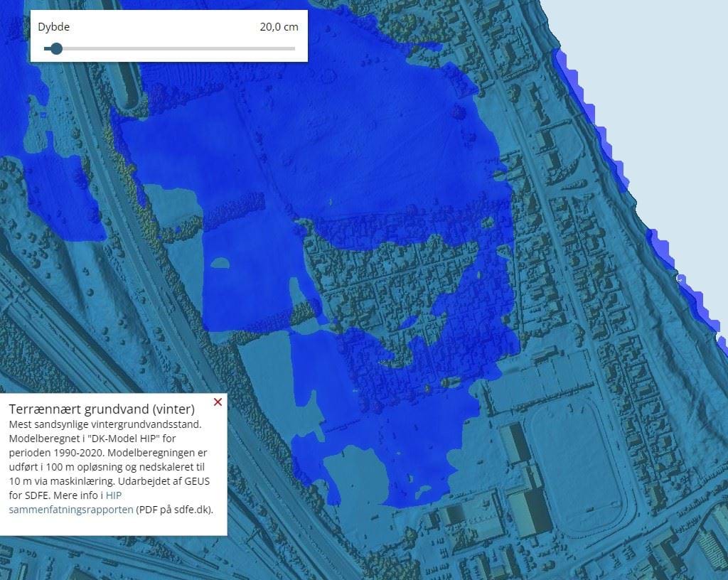728x580 pixels.
Task: Click the Terrænnært grundvand (vinter) heading
Action: tap(101, 409)
